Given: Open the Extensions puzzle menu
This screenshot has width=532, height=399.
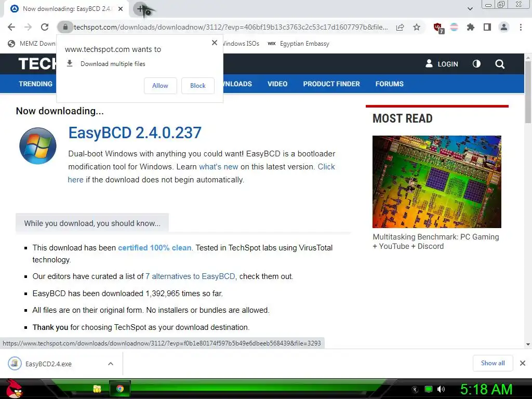Looking at the screenshot, I should [x=471, y=27].
